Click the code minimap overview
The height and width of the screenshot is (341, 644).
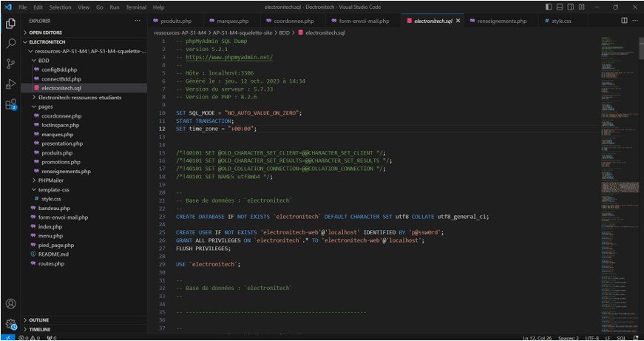point(619,185)
